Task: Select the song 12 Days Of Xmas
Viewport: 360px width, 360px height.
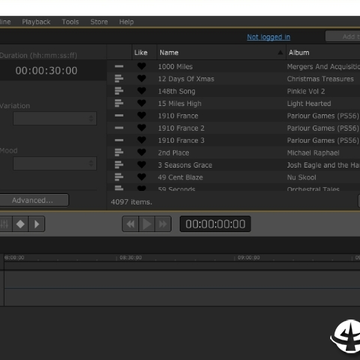Action: (186, 79)
